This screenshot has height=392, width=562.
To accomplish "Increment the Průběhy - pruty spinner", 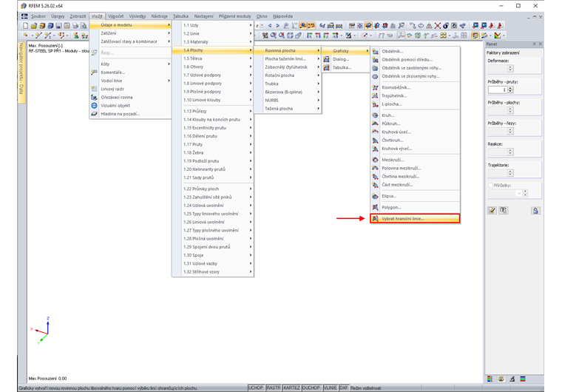I will [x=510, y=88].
